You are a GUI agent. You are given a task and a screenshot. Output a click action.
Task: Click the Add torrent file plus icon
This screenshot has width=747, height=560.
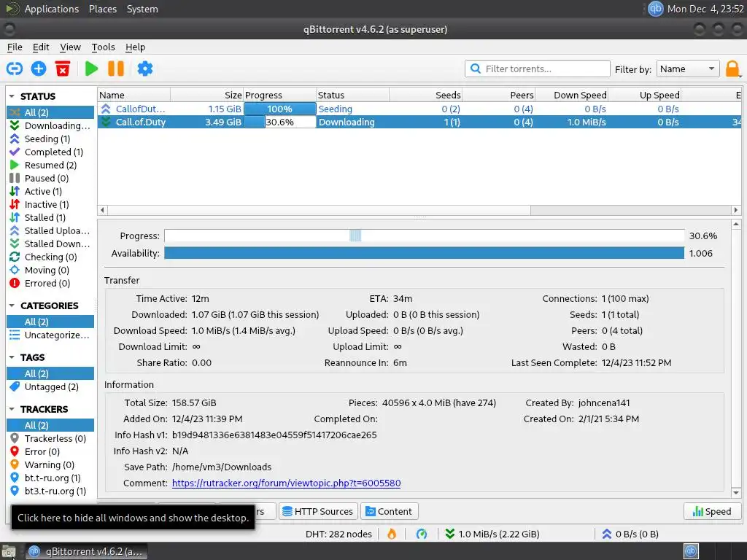[x=39, y=69]
